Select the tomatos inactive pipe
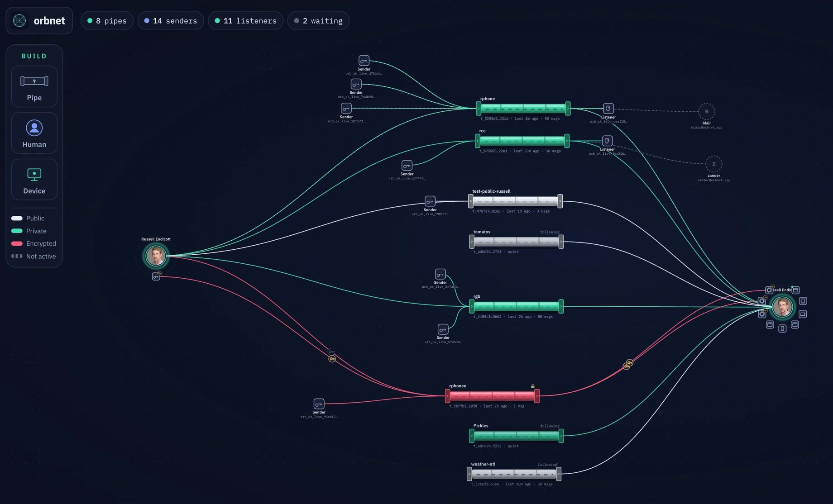This screenshot has height=504, width=833. click(x=517, y=242)
